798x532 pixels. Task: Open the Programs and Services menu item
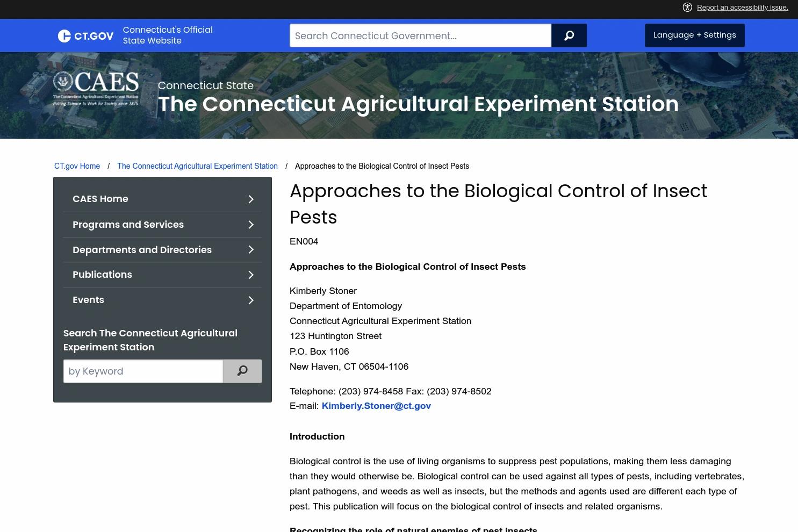(128, 225)
